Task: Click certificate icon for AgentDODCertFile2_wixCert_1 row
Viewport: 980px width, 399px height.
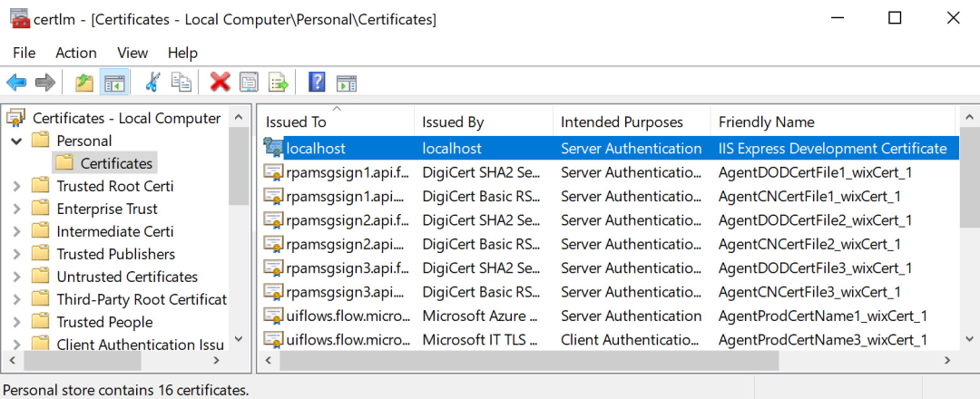Action: [273, 219]
